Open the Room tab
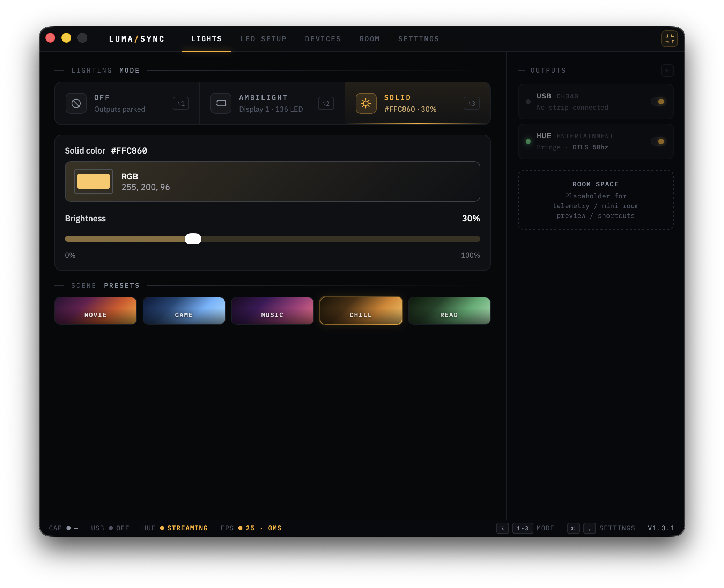 coord(370,39)
